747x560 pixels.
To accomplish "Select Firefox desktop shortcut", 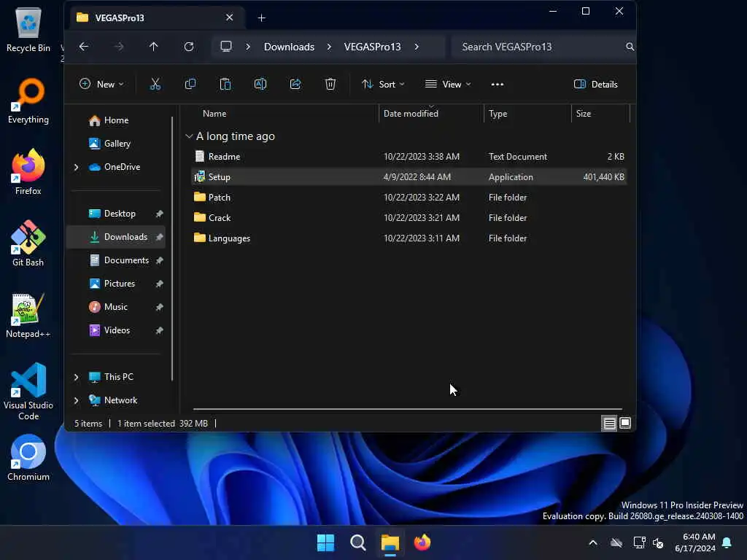I will (28, 172).
